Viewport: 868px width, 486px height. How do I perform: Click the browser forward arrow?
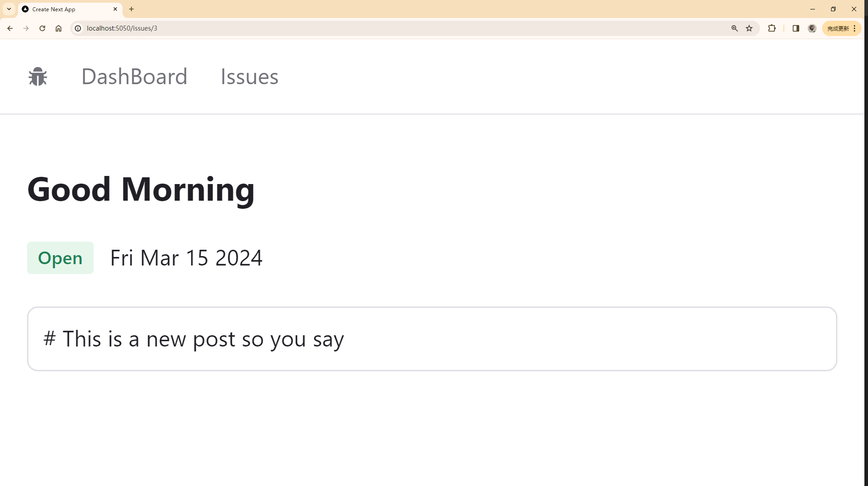26,28
